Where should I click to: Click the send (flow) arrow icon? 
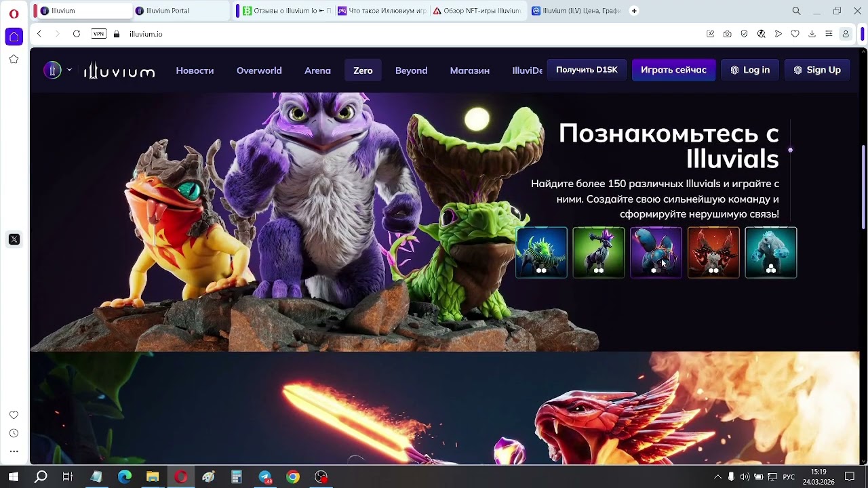778,34
